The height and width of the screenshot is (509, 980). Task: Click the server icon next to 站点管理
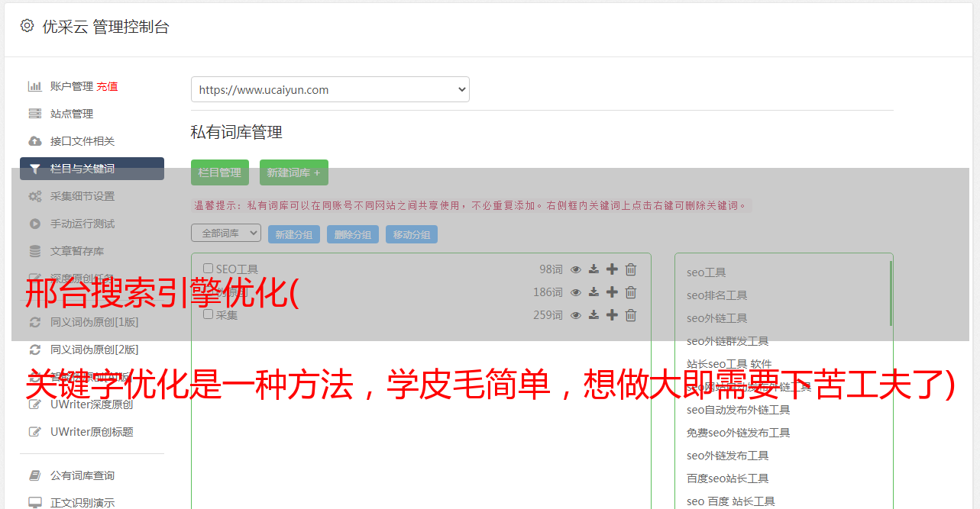[x=34, y=114]
